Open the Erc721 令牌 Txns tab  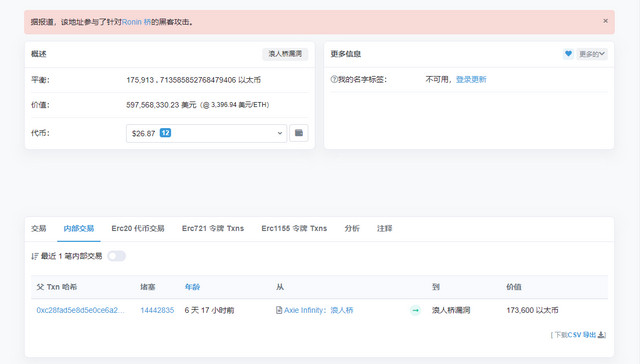click(x=213, y=229)
